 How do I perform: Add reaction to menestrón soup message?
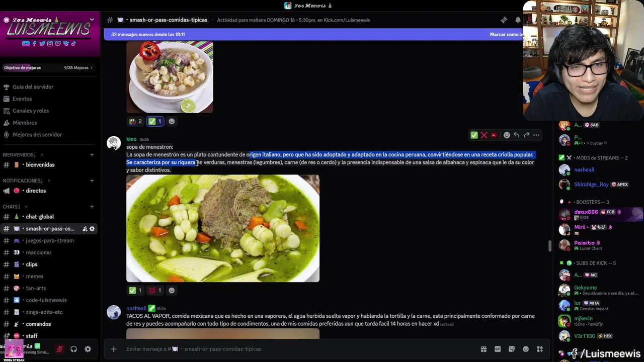pyautogui.click(x=172, y=290)
